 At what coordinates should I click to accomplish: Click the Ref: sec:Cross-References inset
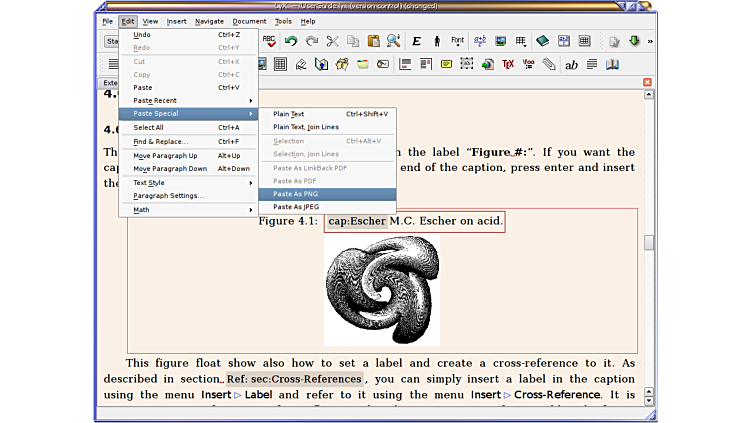point(293,379)
